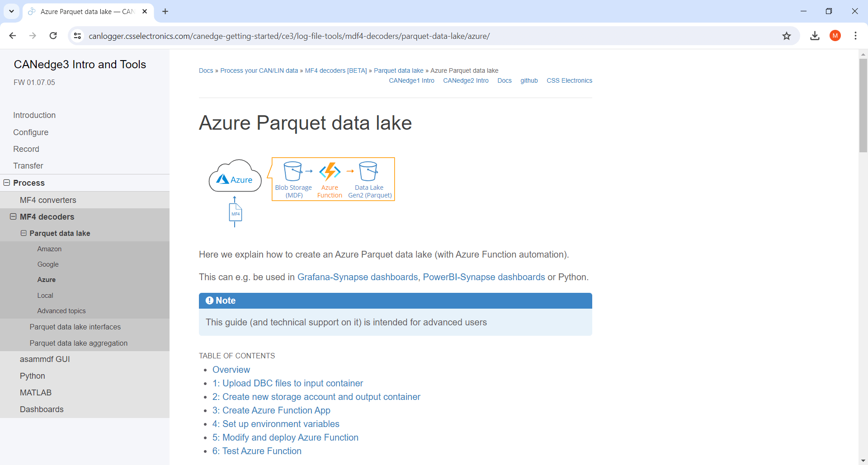This screenshot has width=868, height=465.
Task: Jump to Create new storage account section
Action: [316, 397]
